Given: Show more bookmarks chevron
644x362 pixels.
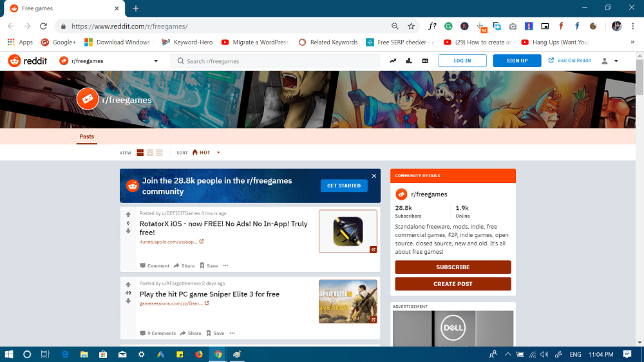Looking at the screenshot, I should tap(632, 43).
